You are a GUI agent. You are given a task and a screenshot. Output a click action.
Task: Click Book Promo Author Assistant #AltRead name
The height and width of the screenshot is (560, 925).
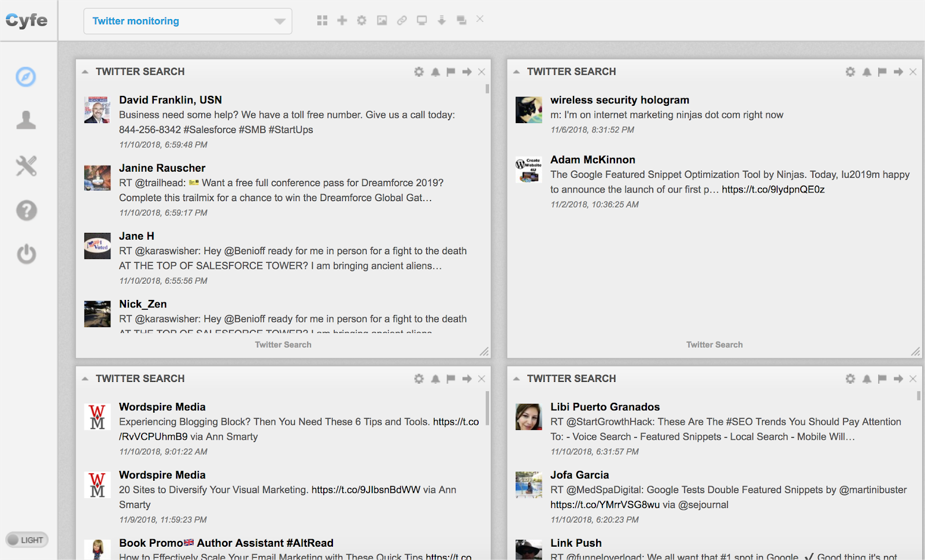click(x=226, y=543)
